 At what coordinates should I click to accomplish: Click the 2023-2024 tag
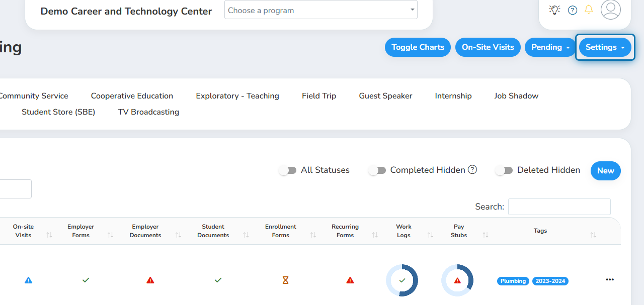(x=550, y=281)
